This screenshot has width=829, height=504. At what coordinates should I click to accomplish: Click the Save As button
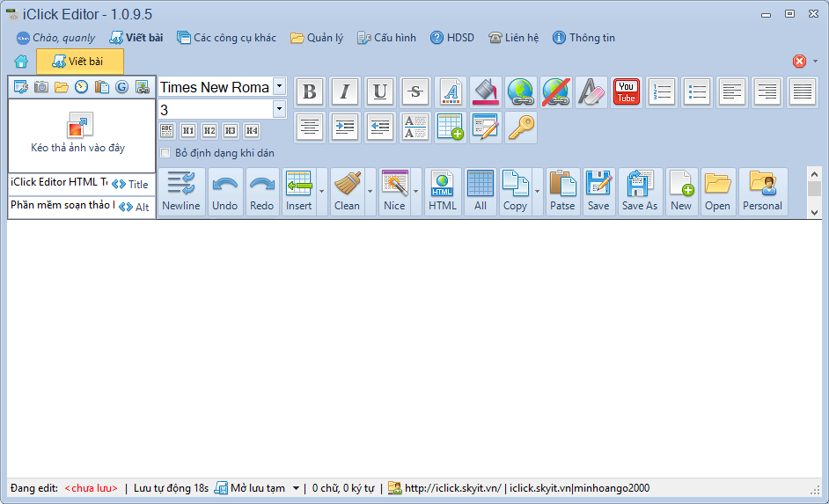pos(640,191)
